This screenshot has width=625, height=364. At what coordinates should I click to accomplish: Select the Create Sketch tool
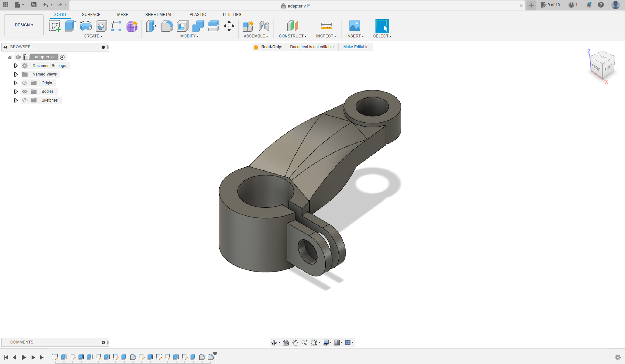(55, 26)
